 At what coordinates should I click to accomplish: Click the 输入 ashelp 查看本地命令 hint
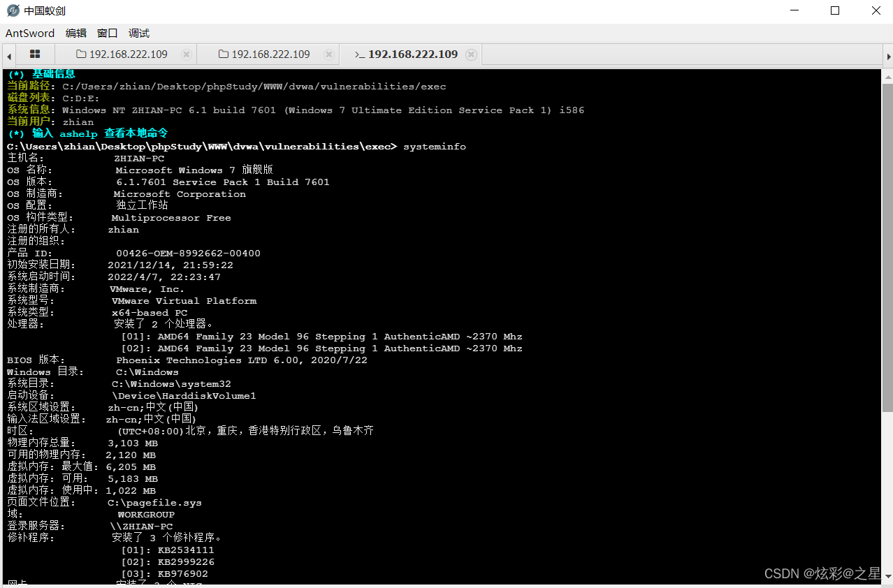(87, 133)
